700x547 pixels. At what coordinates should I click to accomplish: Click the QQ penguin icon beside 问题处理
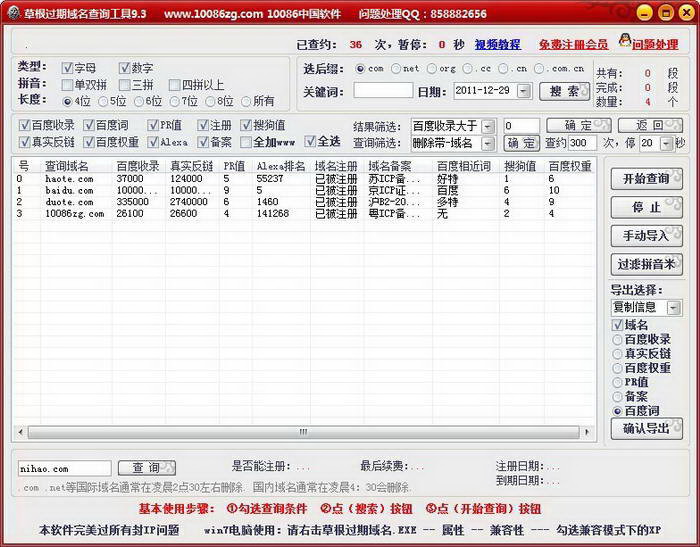click(625, 42)
